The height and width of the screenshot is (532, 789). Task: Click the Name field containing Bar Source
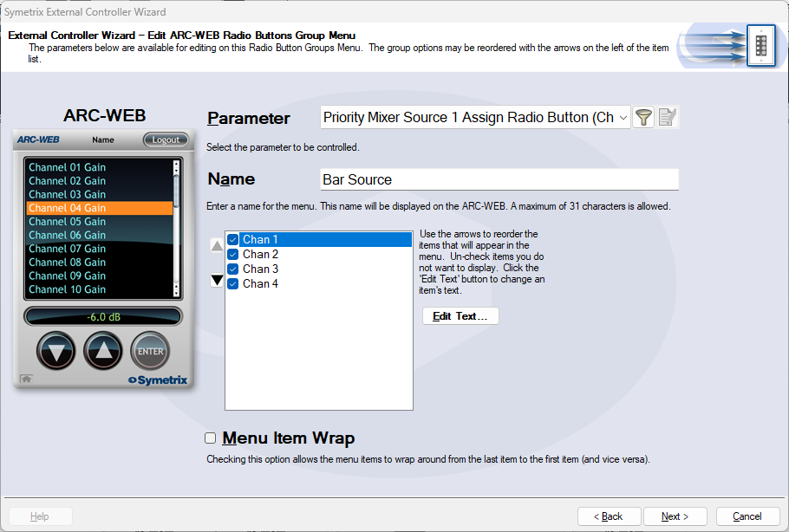pyautogui.click(x=499, y=179)
